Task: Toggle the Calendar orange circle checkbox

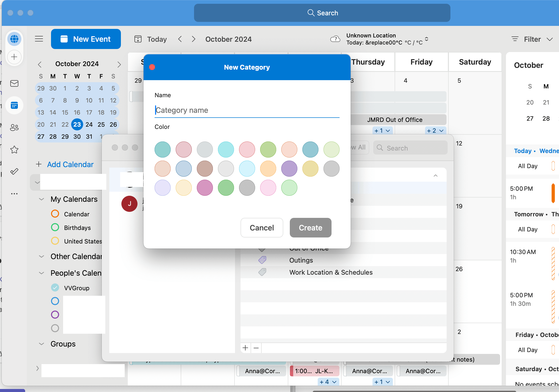Action: click(x=55, y=214)
